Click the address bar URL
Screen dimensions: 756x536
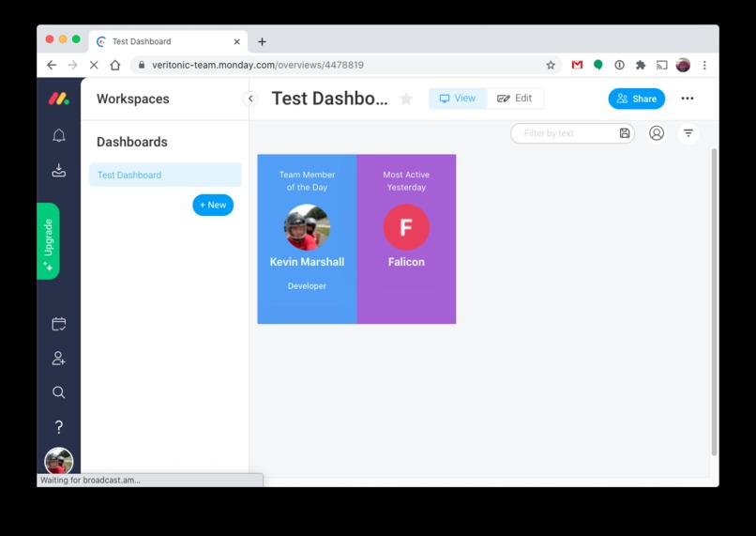(x=258, y=65)
